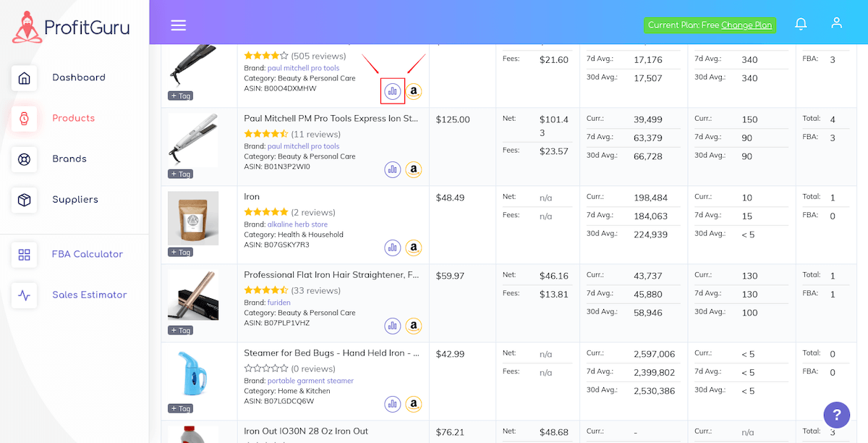Add tag to Professional Flat Iron product
The height and width of the screenshot is (443, 868).
(180, 330)
